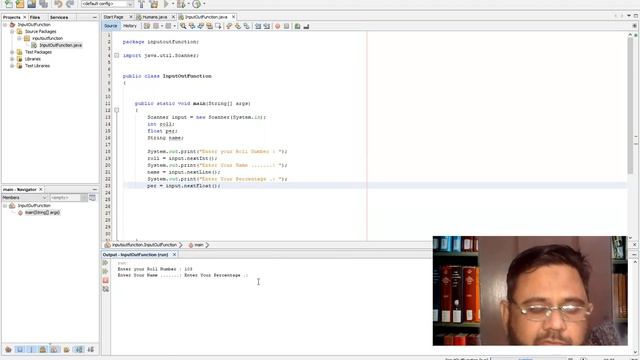The width and height of the screenshot is (640, 360).
Task: Click the Profile Project clock icon
Action: pyautogui.click(x=196, y=4)
